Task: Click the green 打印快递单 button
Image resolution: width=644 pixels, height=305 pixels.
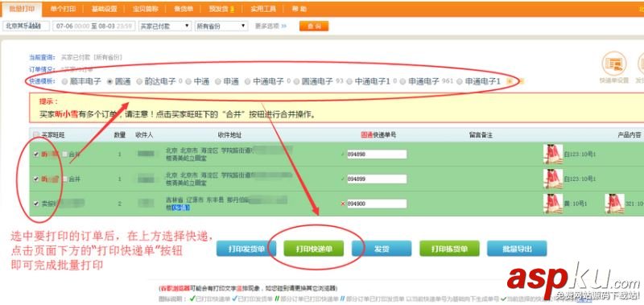Action: 314,249
